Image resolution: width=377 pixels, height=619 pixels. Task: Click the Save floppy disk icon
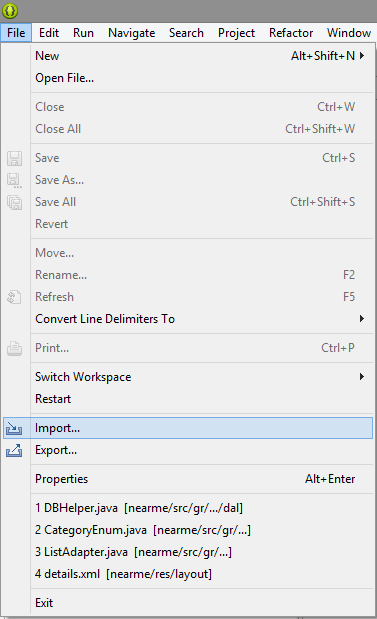[14, 158]
